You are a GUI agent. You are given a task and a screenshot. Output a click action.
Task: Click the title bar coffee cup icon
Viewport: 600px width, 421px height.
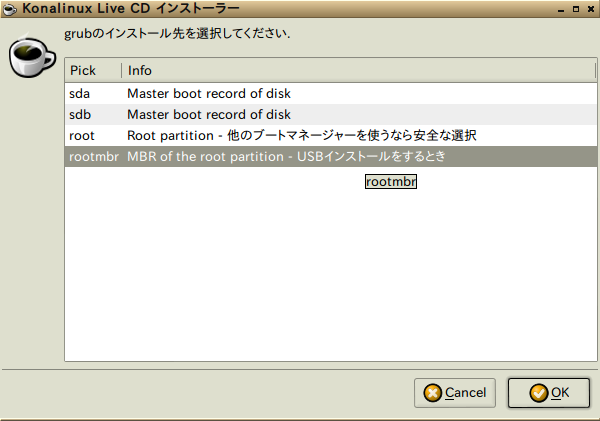click(x=9, y=9)
